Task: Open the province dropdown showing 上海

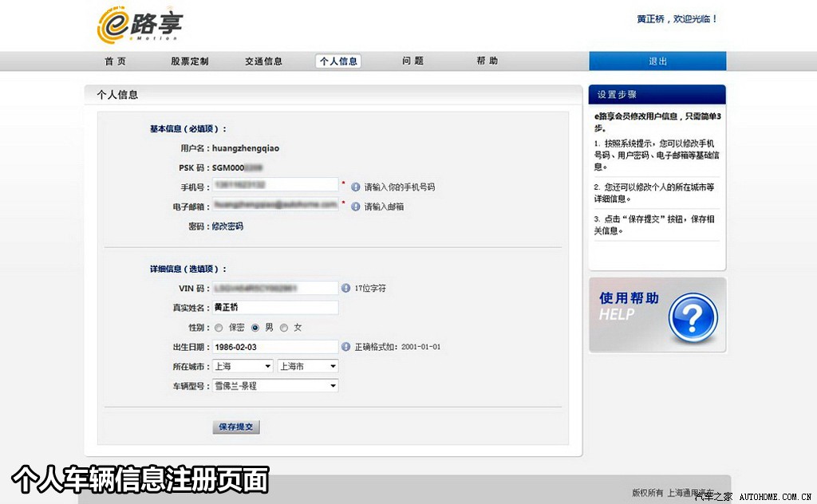Action: [243, 366]
